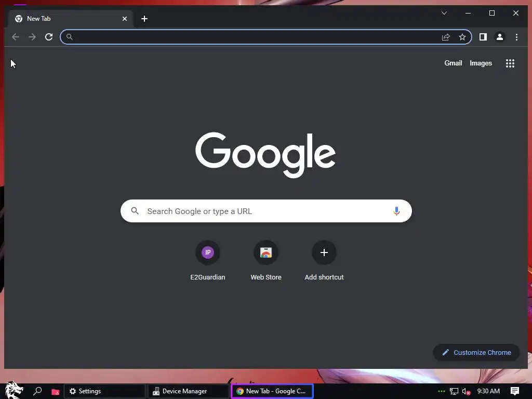Share this page icon in address bar
The height and width of the screenshot is (399, 532).
point(446,37)
